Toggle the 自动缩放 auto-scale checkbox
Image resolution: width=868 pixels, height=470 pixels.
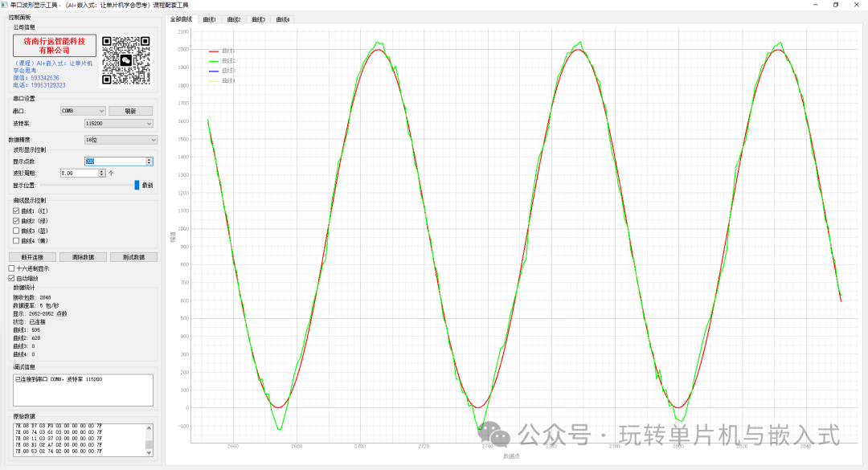pyautogui.click(x=11, y=279)
